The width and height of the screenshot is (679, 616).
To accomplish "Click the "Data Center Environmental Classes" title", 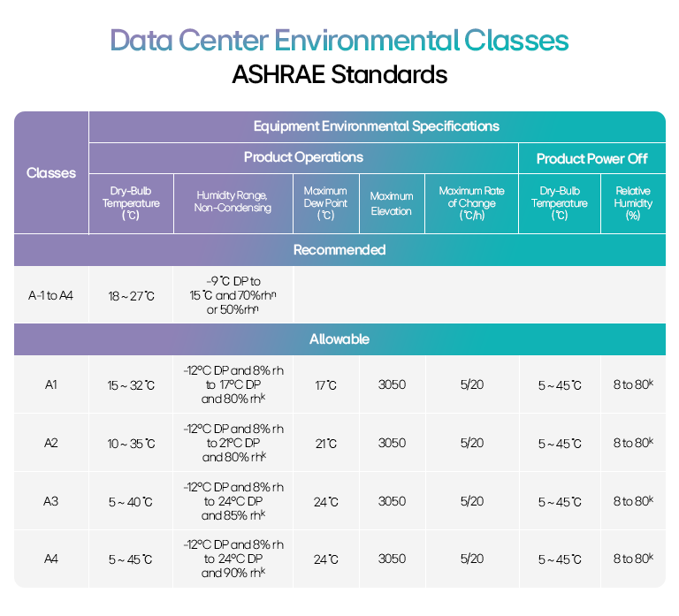I will [339, 41].
